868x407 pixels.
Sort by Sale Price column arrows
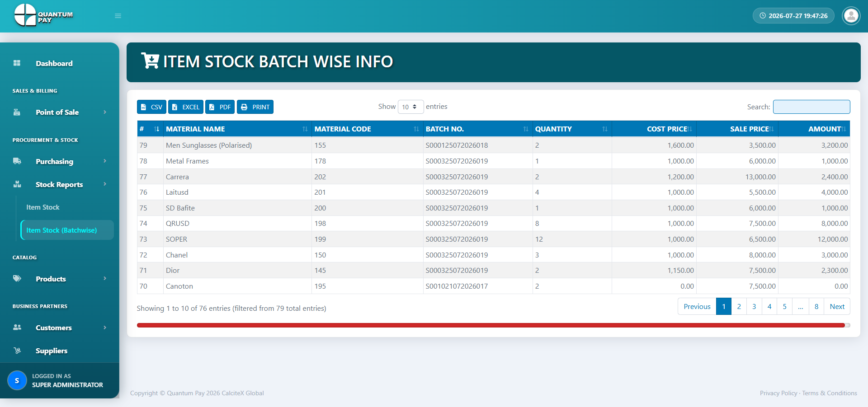tap(772, 129)
